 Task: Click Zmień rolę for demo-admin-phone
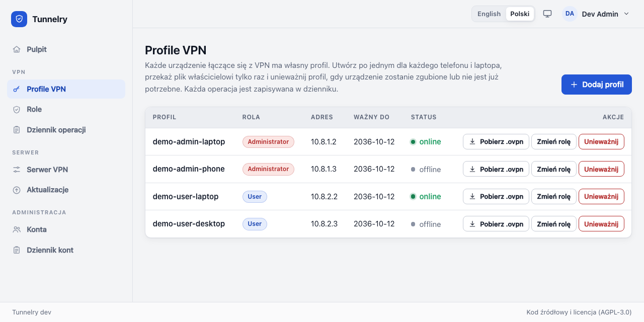point(553,169)
